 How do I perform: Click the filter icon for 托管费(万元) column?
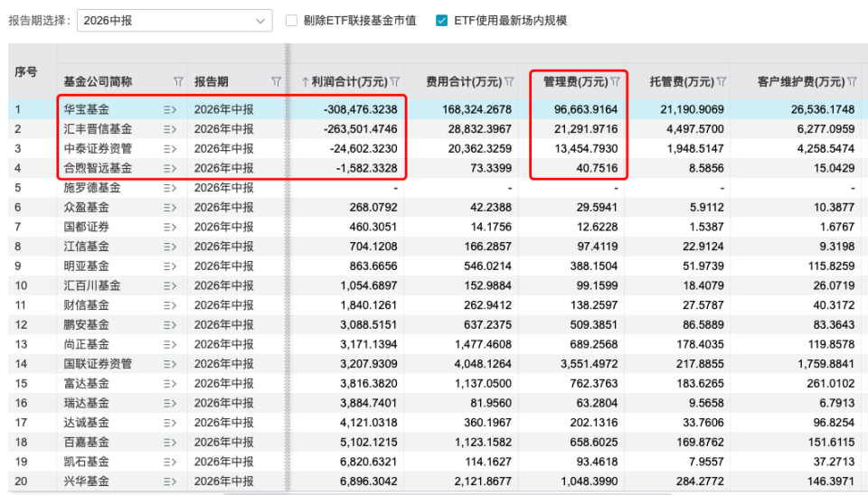tap(722, 82)
